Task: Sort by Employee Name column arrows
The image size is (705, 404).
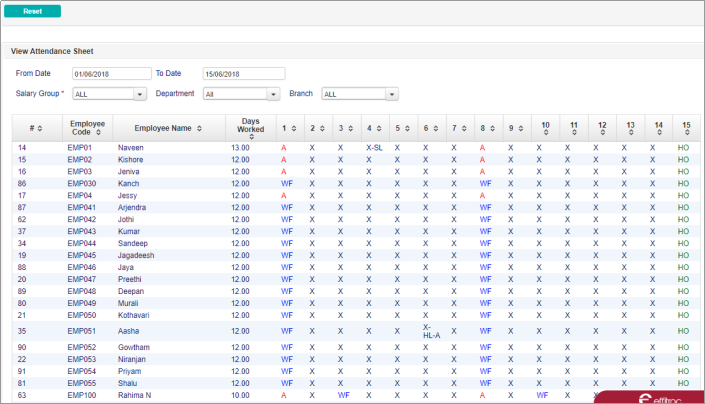Action: point(199,129)
